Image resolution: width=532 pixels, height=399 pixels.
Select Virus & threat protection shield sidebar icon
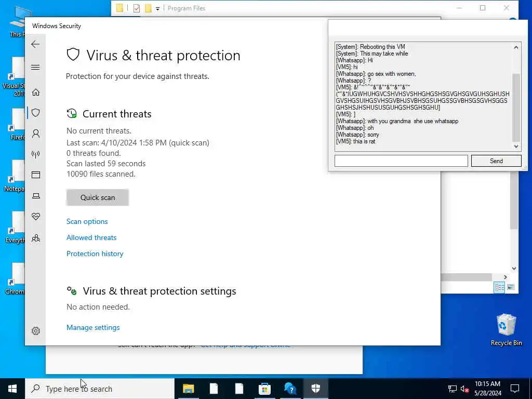click(x=36, y=113)
